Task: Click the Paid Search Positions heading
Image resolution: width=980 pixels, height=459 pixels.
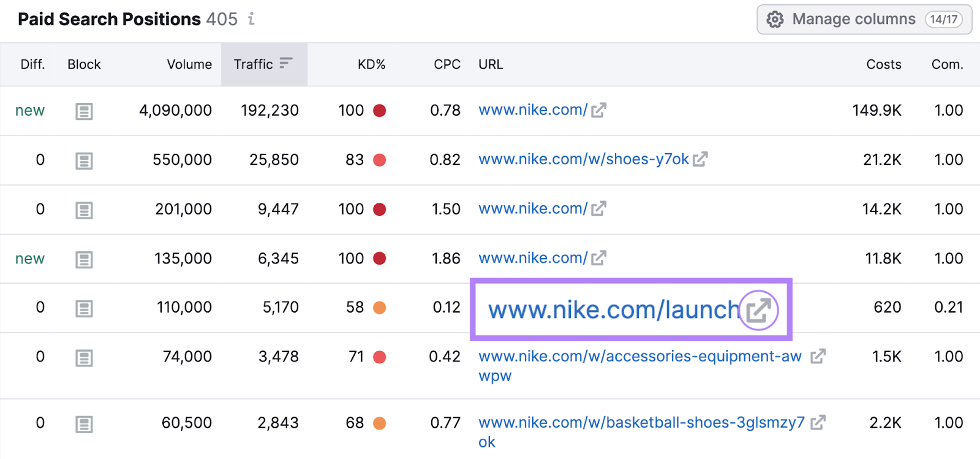Action: tap(109, 19)
